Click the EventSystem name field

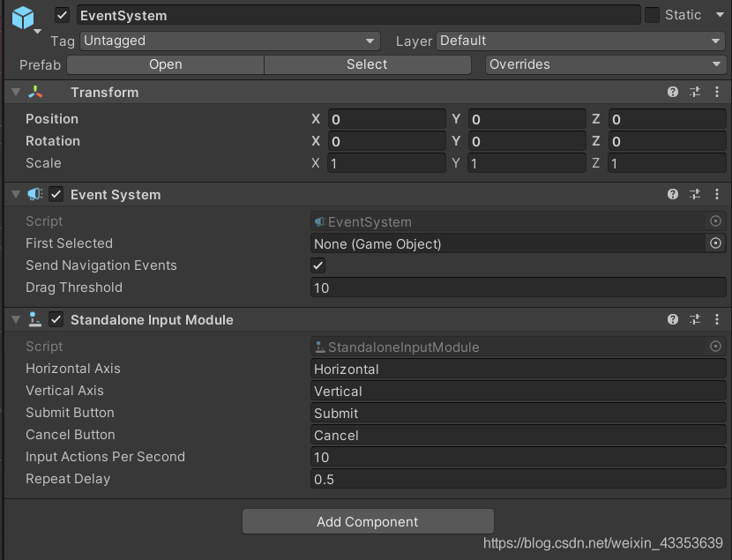(358, 15)
